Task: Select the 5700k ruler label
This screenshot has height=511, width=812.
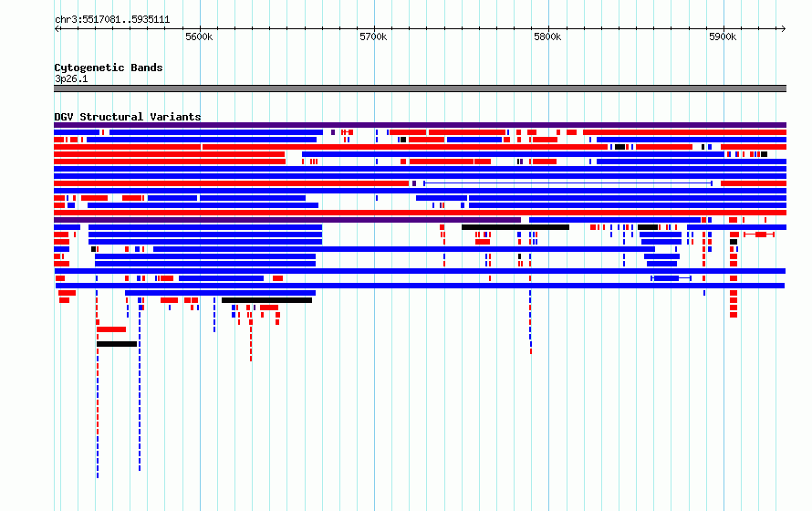Action: pyautogui.click(x=373, y=36)
